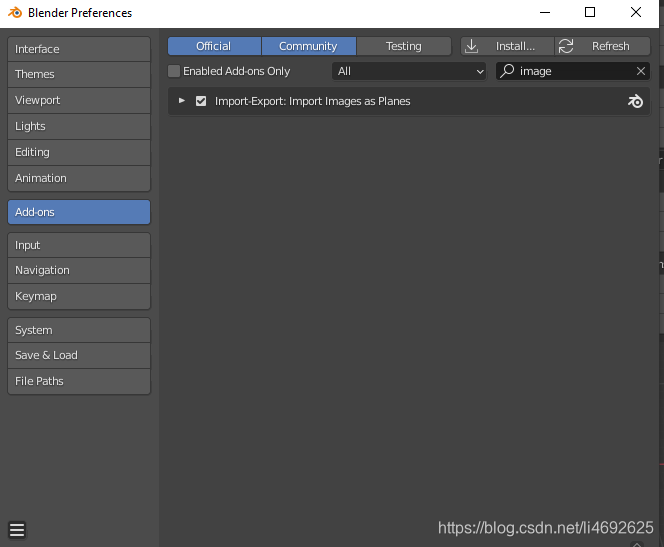Toggle the Community add-ons filter
This screenshot has height=547, width=664.
[x=309, y=46]
